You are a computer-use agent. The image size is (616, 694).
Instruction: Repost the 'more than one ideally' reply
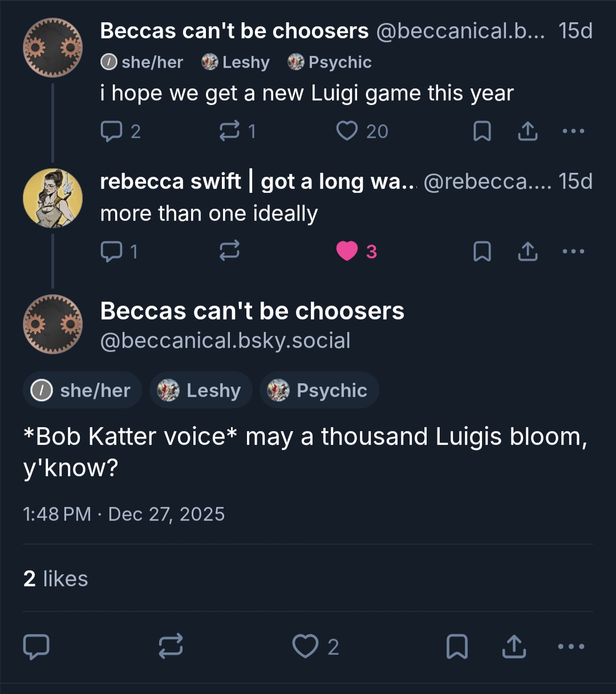tap(230, 251)
